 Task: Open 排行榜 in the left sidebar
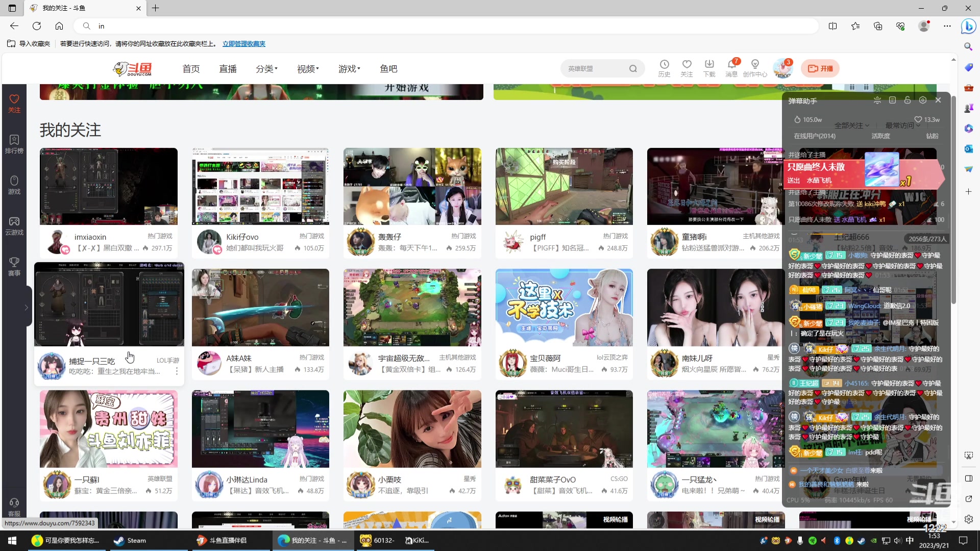click(x=14, y=144)
